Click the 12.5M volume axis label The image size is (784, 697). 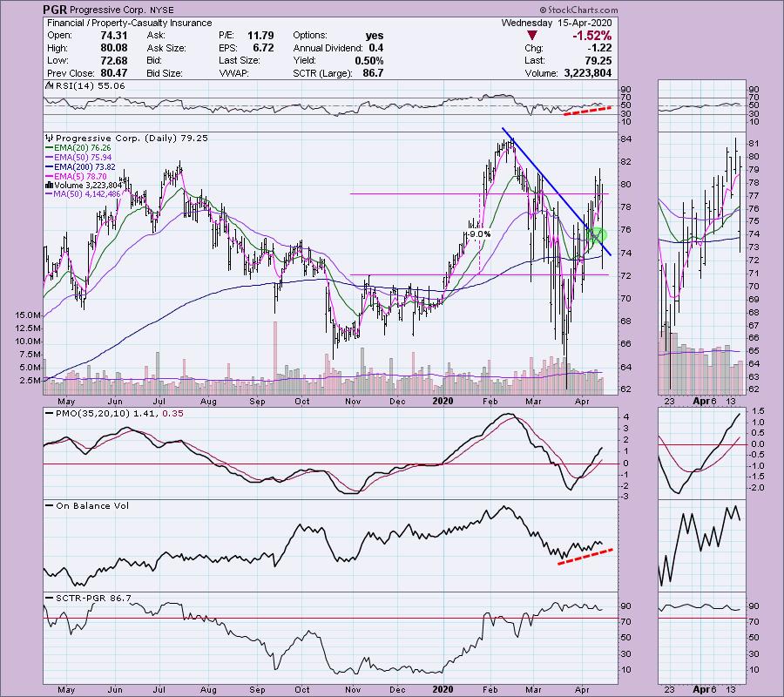point(28,328)
